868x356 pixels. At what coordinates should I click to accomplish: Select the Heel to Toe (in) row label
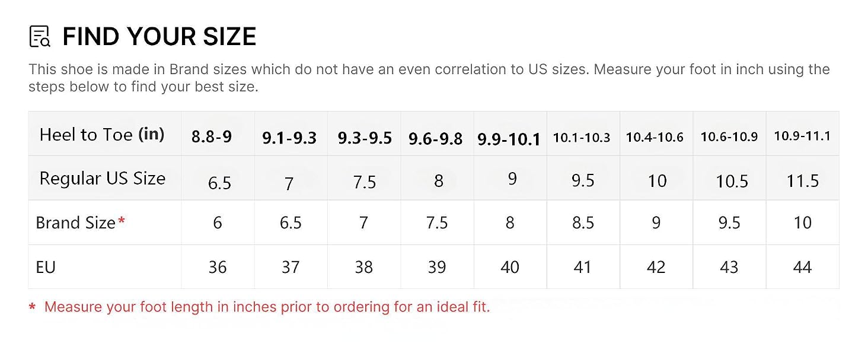pyautogui.click(x=102, y=135)
